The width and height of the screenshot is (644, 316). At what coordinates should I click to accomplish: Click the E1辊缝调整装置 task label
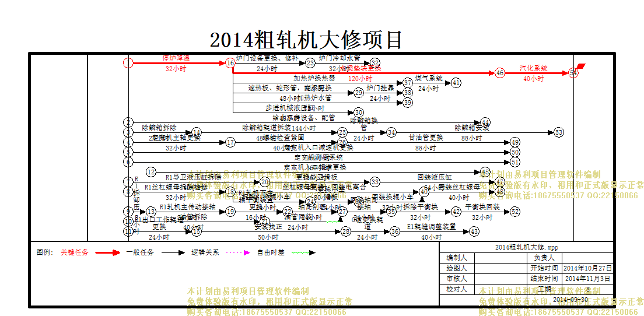[431, 227]
